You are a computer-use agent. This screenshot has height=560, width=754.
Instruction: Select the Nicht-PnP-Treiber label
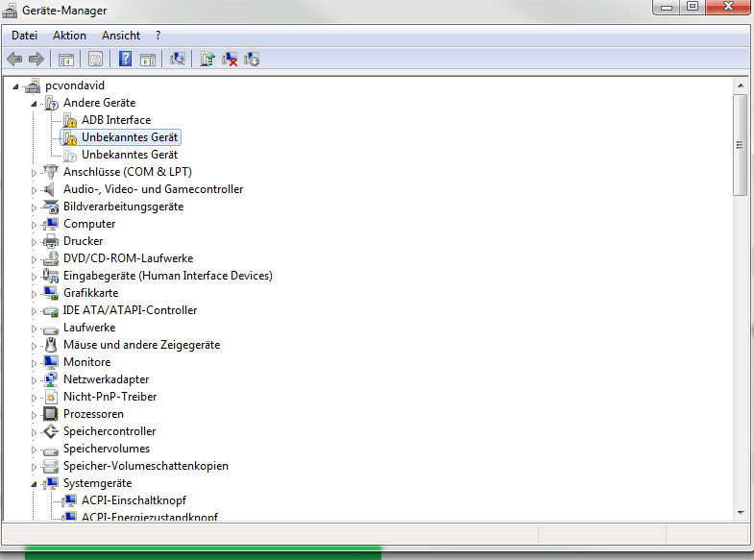(110, 397)
